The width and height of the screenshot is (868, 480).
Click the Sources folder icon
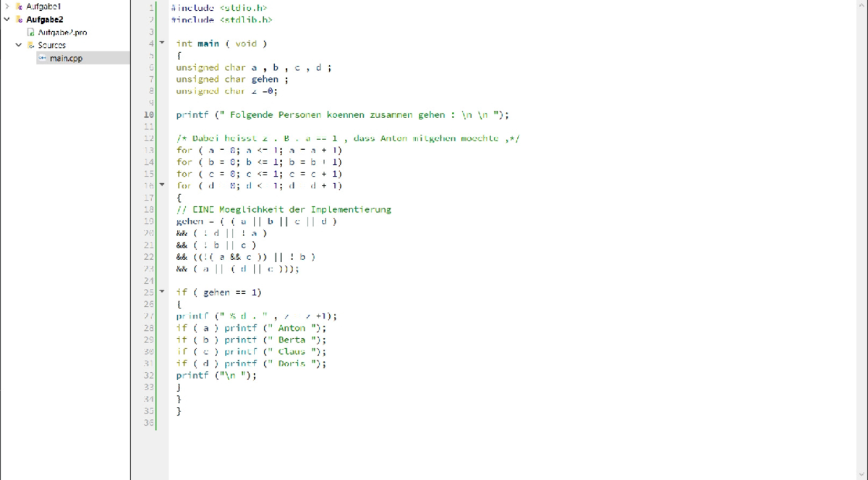point(31,45)
